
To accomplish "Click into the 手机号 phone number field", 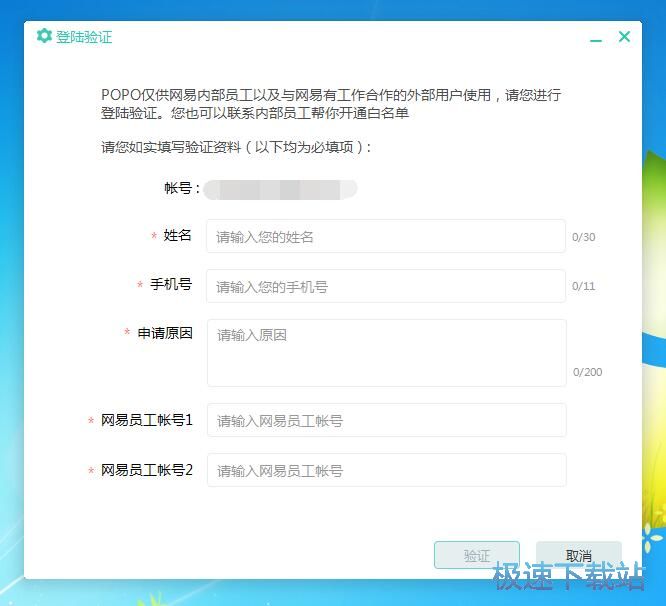I will coord(385,286).
